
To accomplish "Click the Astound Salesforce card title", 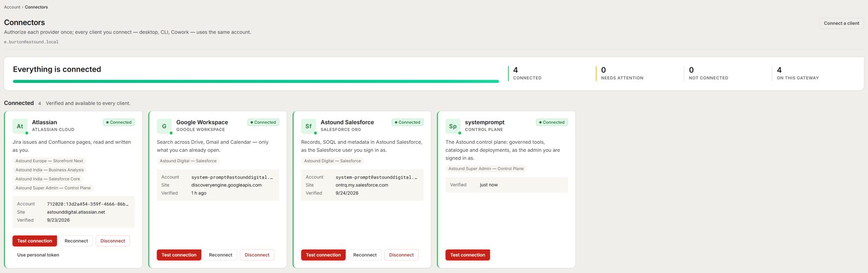I will click(x=347, y=122).
